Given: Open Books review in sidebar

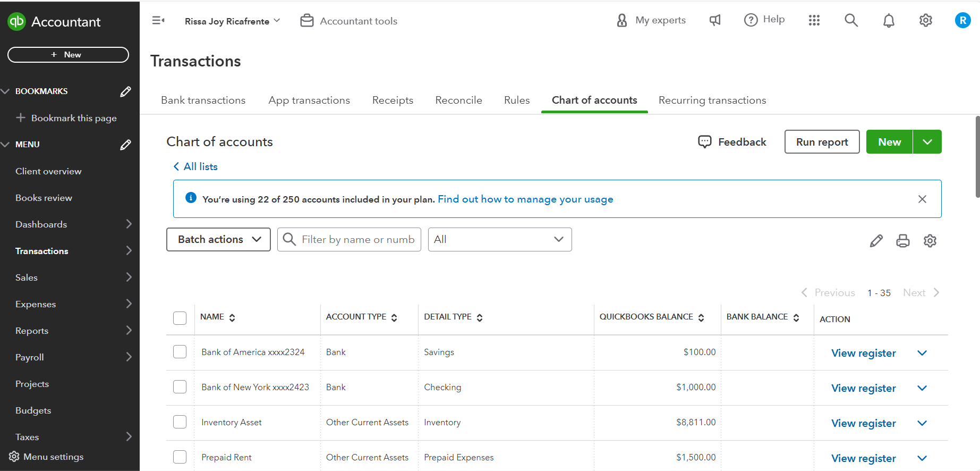Looking at the screenshot, I should click(x=44, y=198).
